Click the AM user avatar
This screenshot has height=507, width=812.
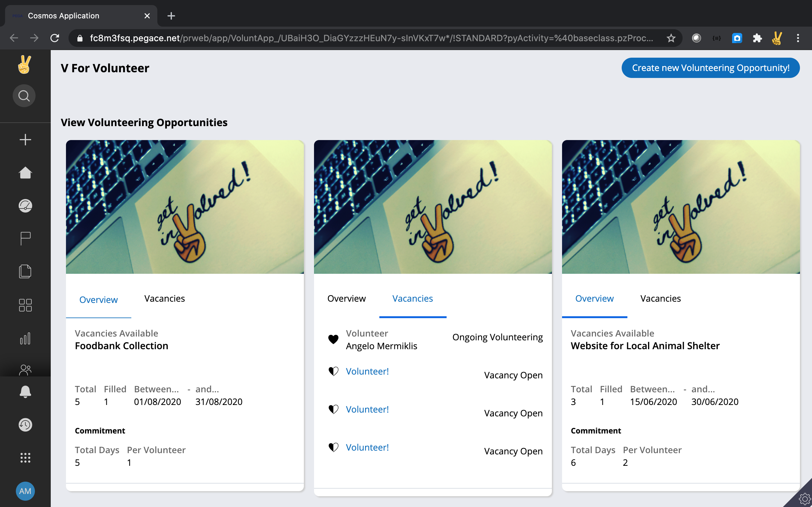(25, 491)
